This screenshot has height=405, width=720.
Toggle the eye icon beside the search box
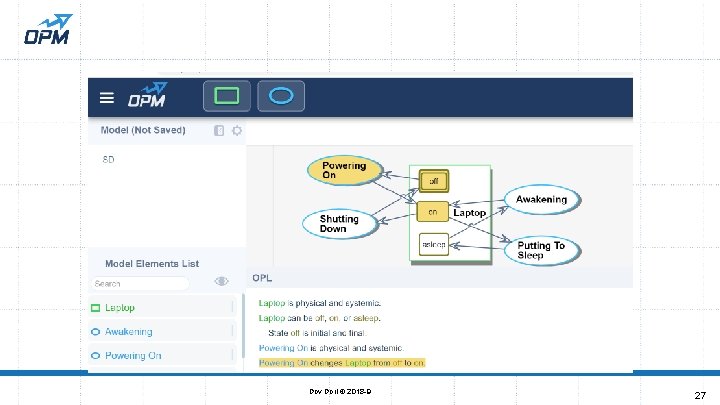pyautogui.click(x=221, y=281)
